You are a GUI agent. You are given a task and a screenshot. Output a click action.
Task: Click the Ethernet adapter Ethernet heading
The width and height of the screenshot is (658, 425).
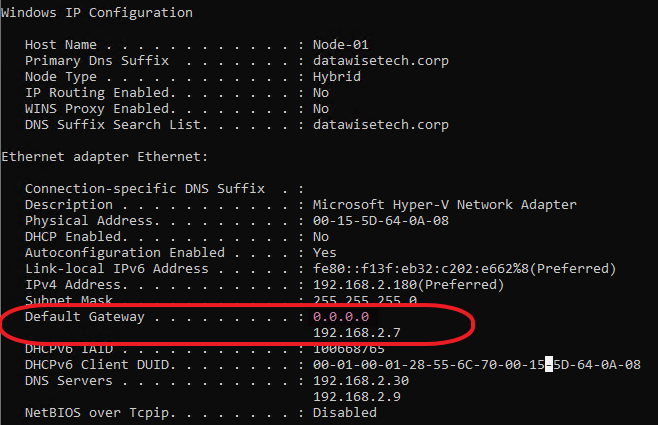coord(104,157)
